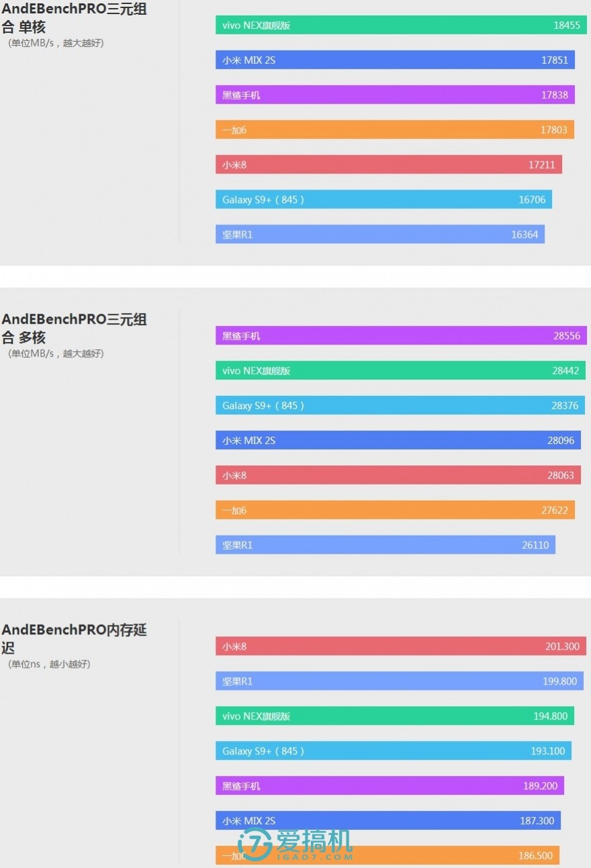
Task: Click 小米 MIX 2S label in 内存延迟 chart
Action: [248, 821]
